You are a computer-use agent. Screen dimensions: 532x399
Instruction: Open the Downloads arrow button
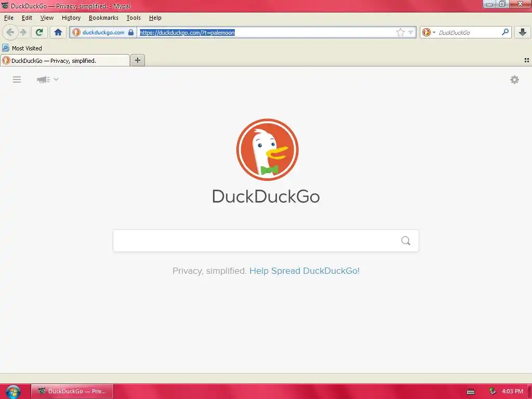click(523, 32)
